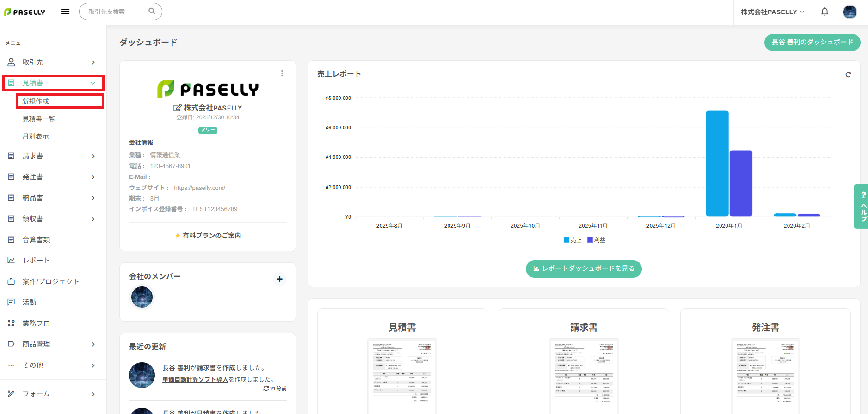Click the 取引先 person icon in sidebar
868x414 pixels.
click(x=11, y=62)
